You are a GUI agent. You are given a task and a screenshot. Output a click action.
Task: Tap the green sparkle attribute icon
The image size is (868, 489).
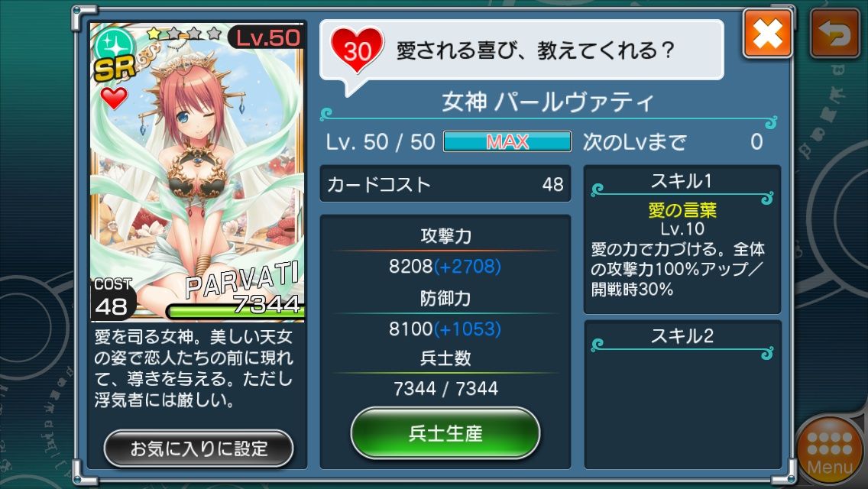tap(115, 44)
